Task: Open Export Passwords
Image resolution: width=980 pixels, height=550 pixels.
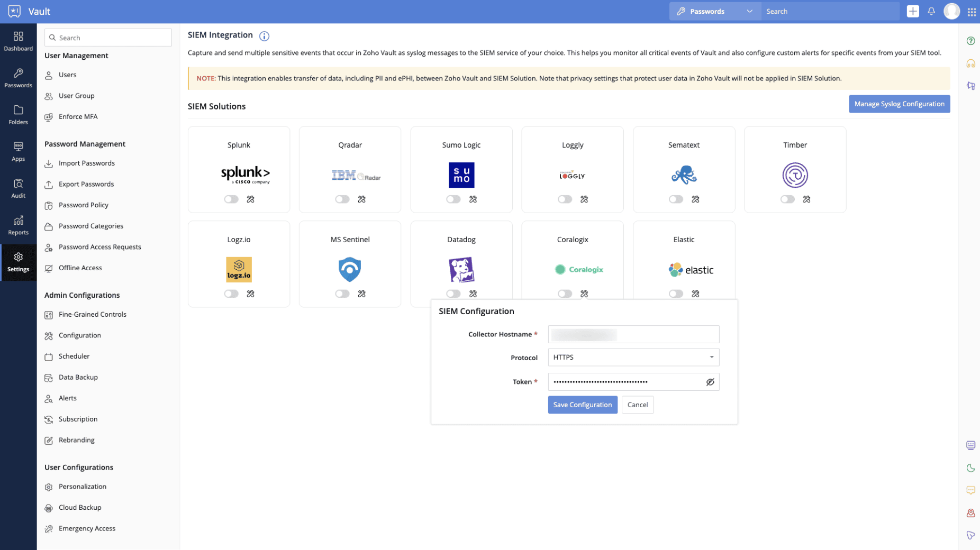Action: point(86,184)
